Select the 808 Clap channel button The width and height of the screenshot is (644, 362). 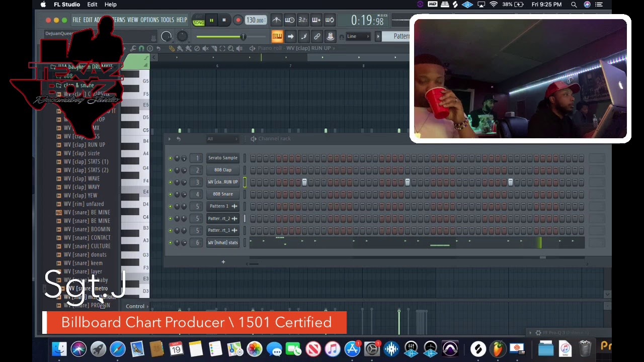223,170
